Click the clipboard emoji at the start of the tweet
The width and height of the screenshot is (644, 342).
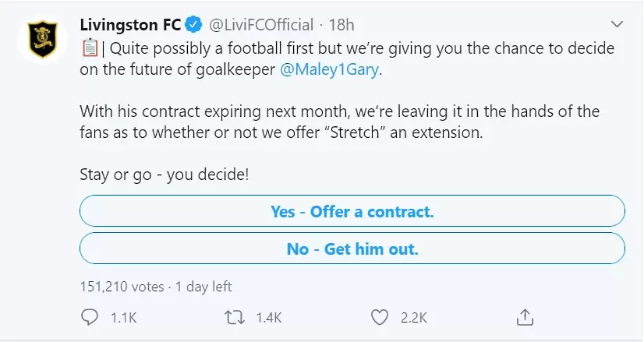[88, 48]
